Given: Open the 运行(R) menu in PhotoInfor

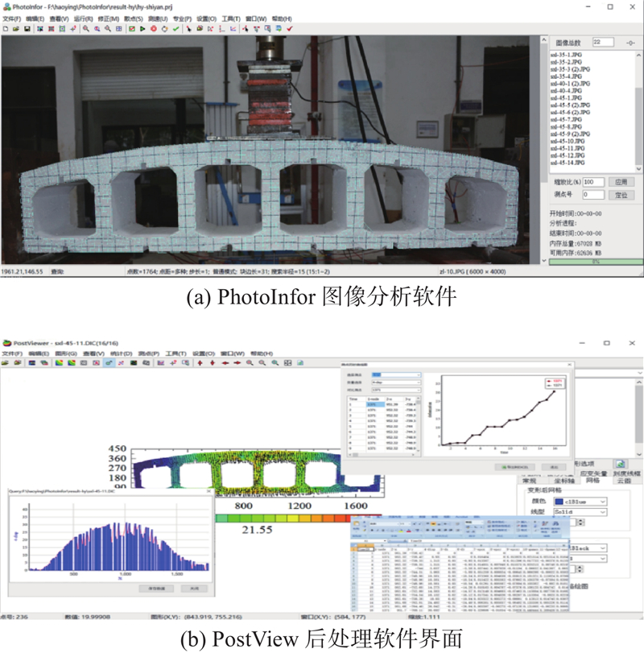Looking at the screenshot, I should (83, 19).
